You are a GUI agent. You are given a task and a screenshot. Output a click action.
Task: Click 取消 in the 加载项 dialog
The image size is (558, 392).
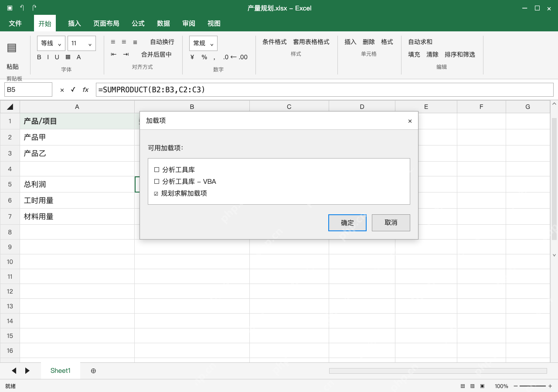tap(391, 223)
